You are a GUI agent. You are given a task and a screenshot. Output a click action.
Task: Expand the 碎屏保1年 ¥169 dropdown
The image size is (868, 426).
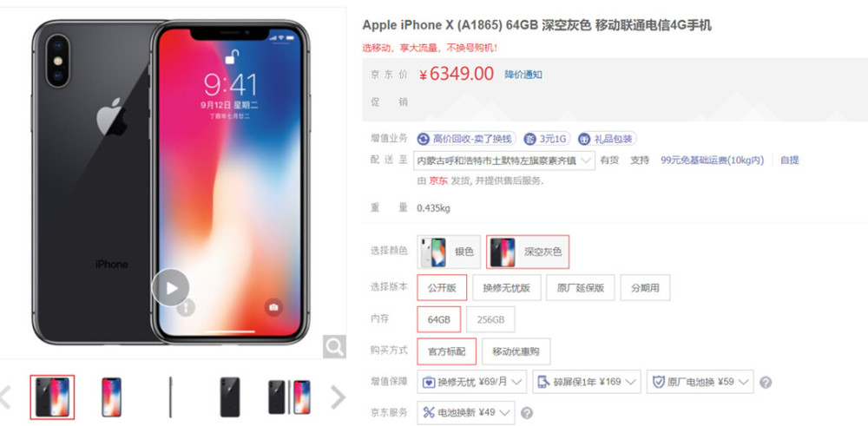[x=587, y=382]
